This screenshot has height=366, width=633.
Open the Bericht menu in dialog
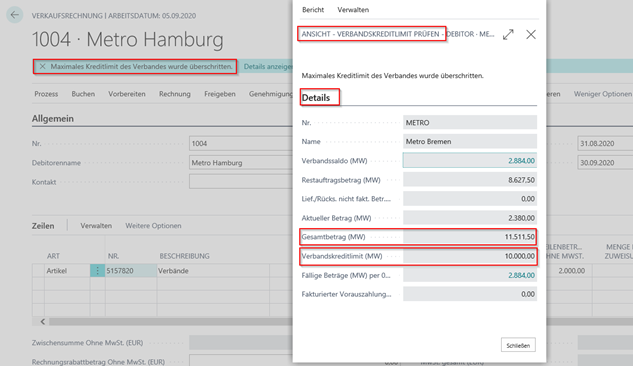313,10
